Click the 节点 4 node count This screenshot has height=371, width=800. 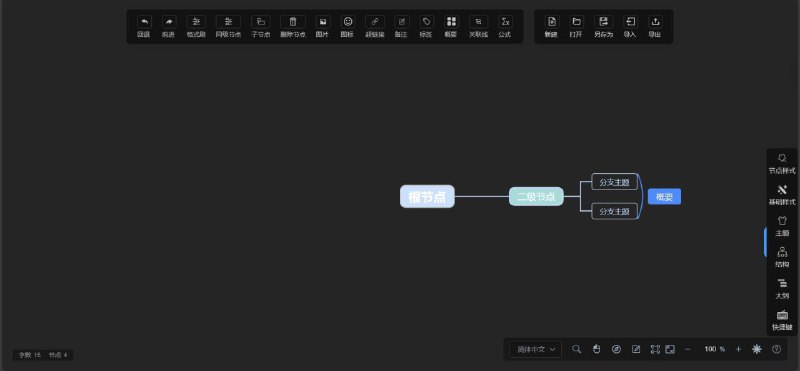click(x=58, y=355)
